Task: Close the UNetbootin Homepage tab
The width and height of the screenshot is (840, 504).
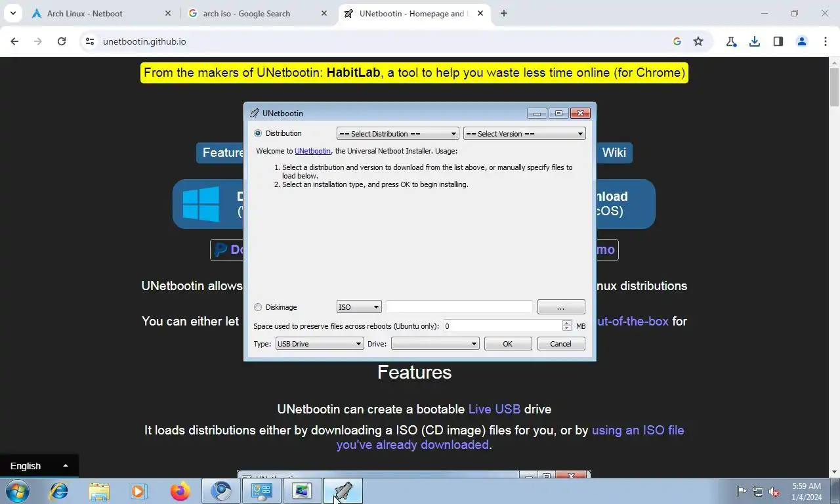Action: (480, 13)
